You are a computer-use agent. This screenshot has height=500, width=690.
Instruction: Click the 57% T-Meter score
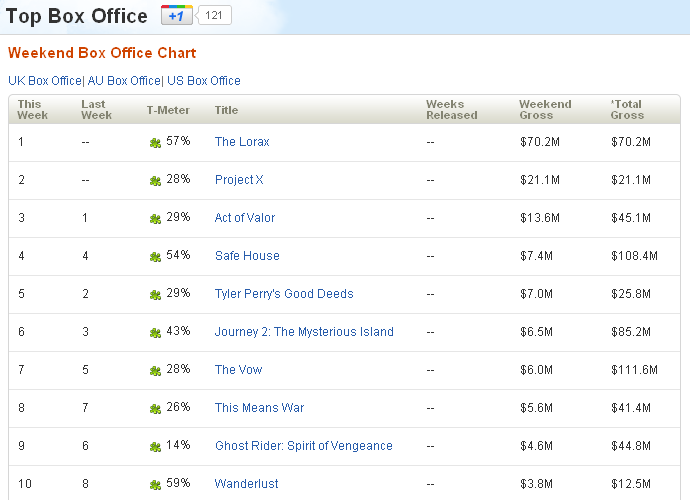coord(178,141)
